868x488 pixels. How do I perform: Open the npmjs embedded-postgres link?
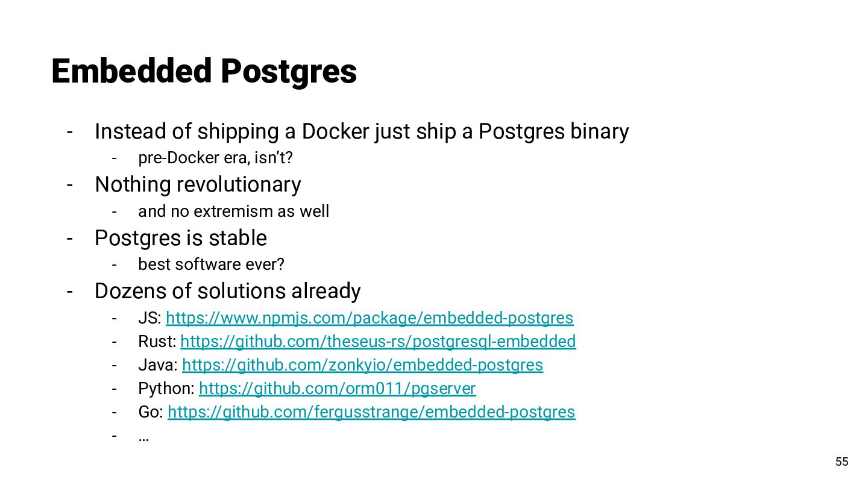tap(370, 318)
